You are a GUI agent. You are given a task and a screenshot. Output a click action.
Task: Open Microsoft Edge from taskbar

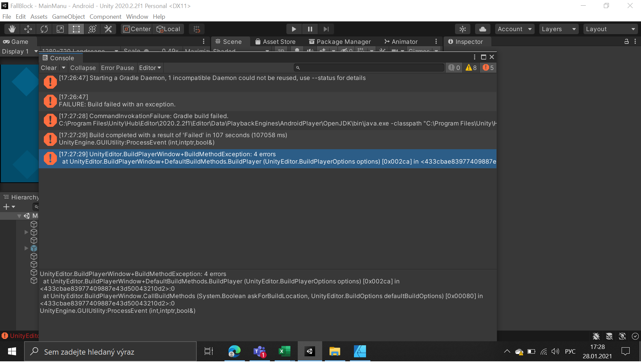click(235, 351)
